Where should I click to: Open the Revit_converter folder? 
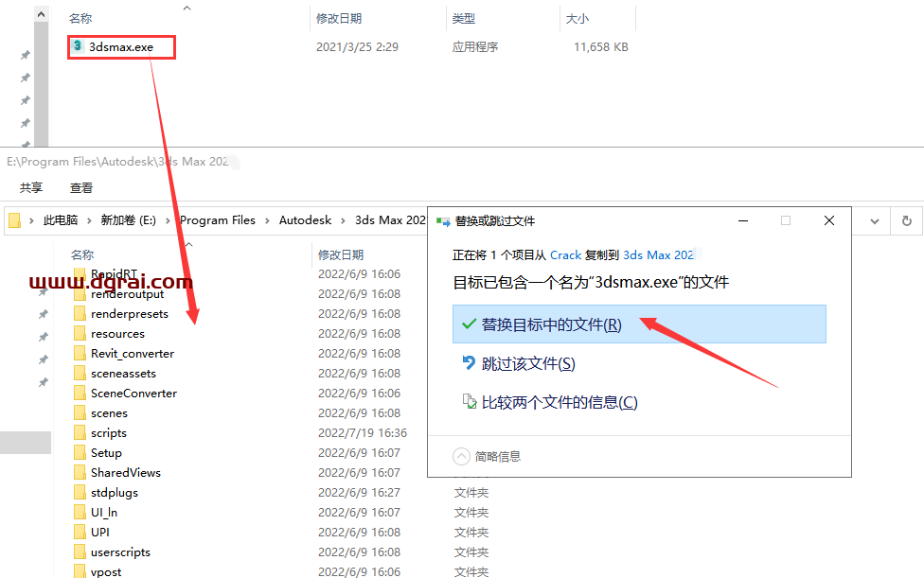coord(132,354)
